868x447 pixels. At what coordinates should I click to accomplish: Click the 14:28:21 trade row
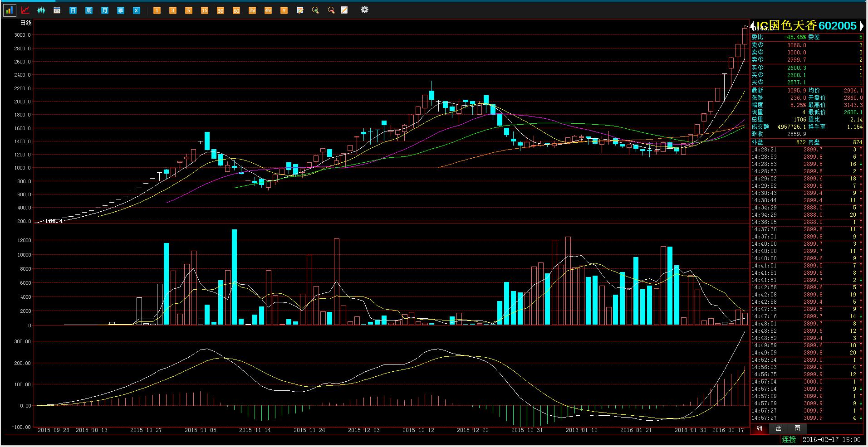[x=807, y=150]
